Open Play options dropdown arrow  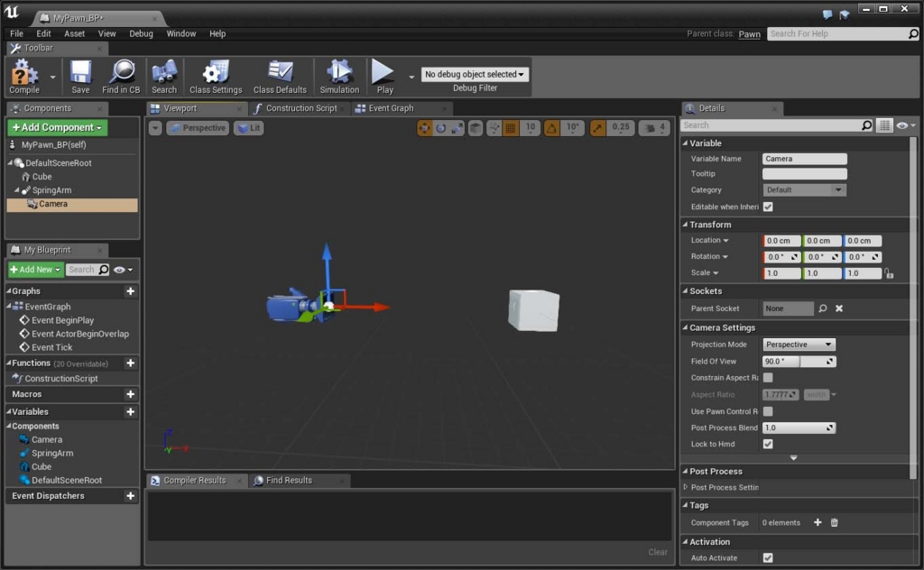coord(411,78)
